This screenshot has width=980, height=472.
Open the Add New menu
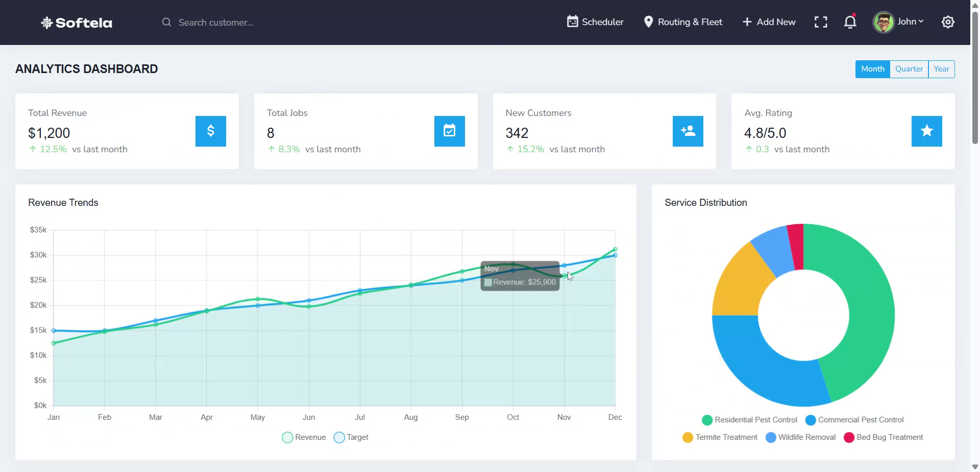coord(769,22)
